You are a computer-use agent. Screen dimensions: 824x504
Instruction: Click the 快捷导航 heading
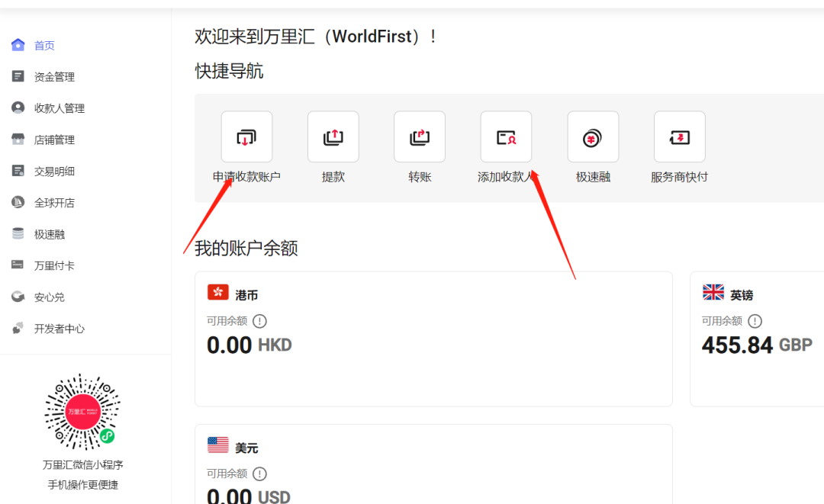click(x=229, y=71)
